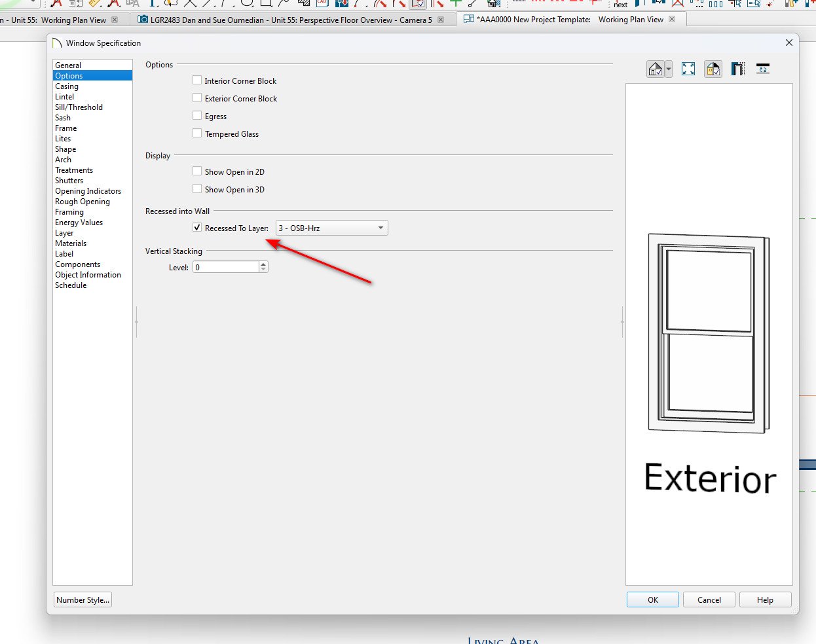The width and height of the screenshot is (816, 644).
Task: Click the camera icon on Perspective tab
Action: click(143, 20)
